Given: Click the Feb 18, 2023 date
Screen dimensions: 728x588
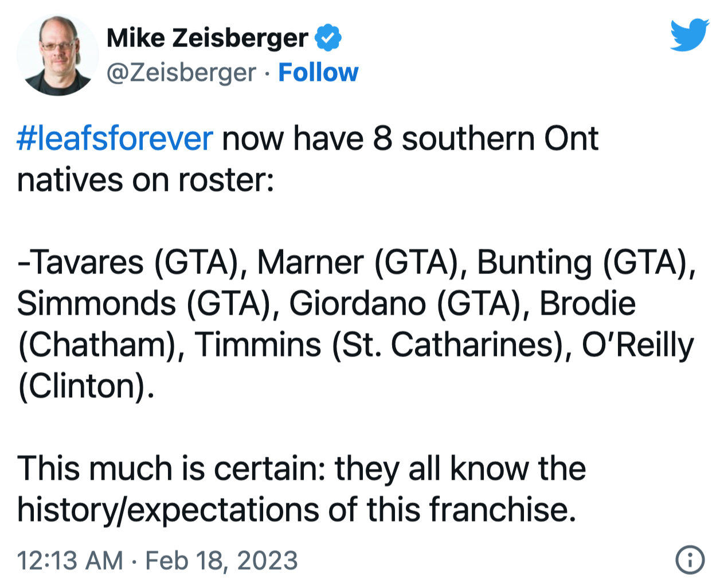Looking at the screenshot, I should [221, 560].
